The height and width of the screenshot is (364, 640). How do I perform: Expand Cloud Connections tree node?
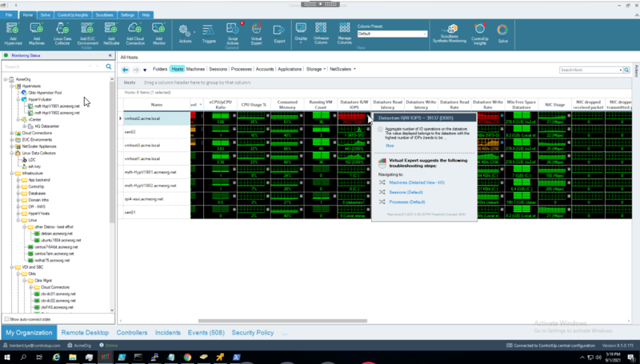click(12, 133)
